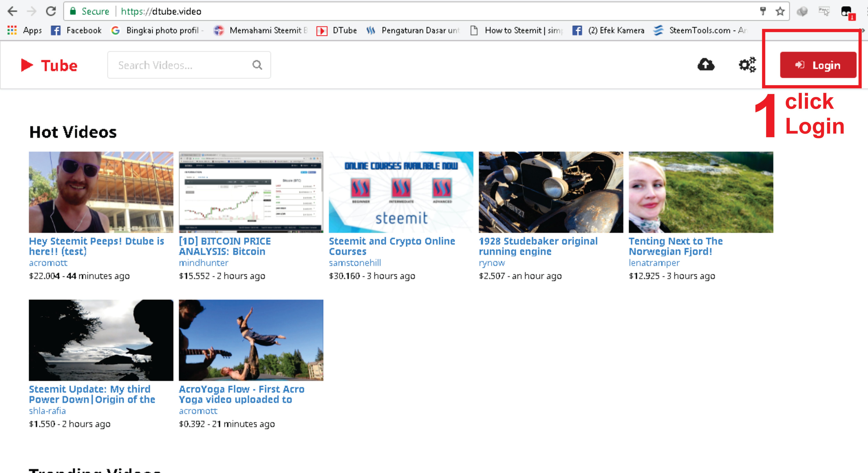This screenshot has width=868, height=473.
Task: Open author acromott under Dtube test video
Action: [48, 263]
